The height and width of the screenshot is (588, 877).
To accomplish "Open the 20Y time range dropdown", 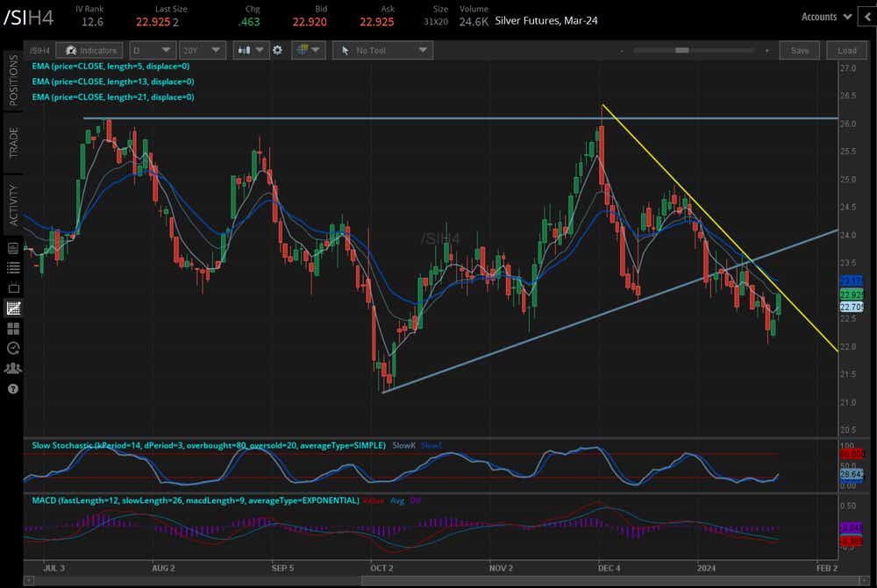I will click(203, 50).
